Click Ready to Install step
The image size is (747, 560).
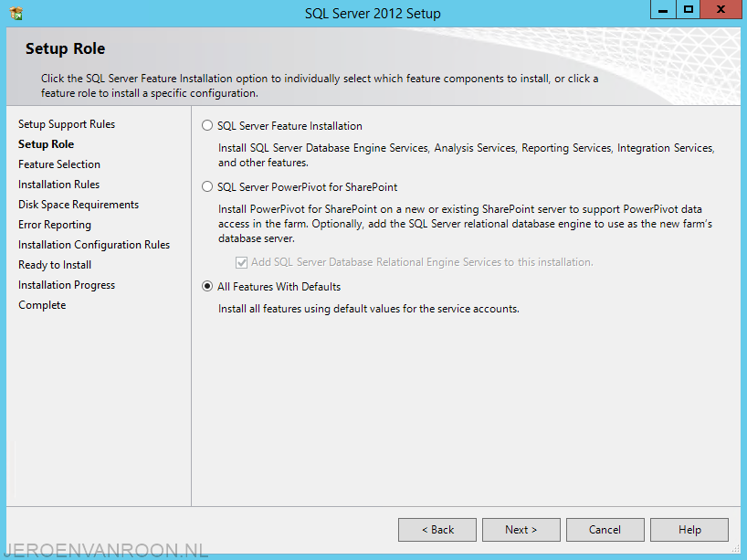(55, 265)
